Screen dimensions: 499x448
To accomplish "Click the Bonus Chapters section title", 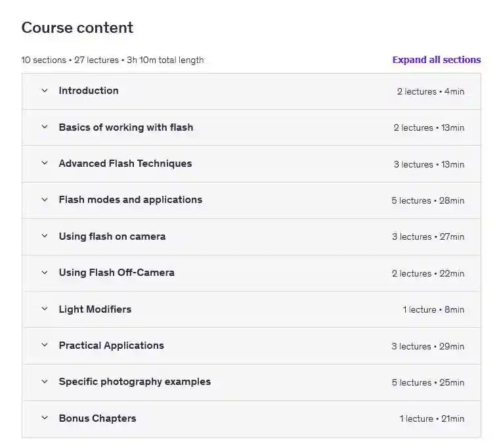I will pyautogui.click(x=98, y=418).
